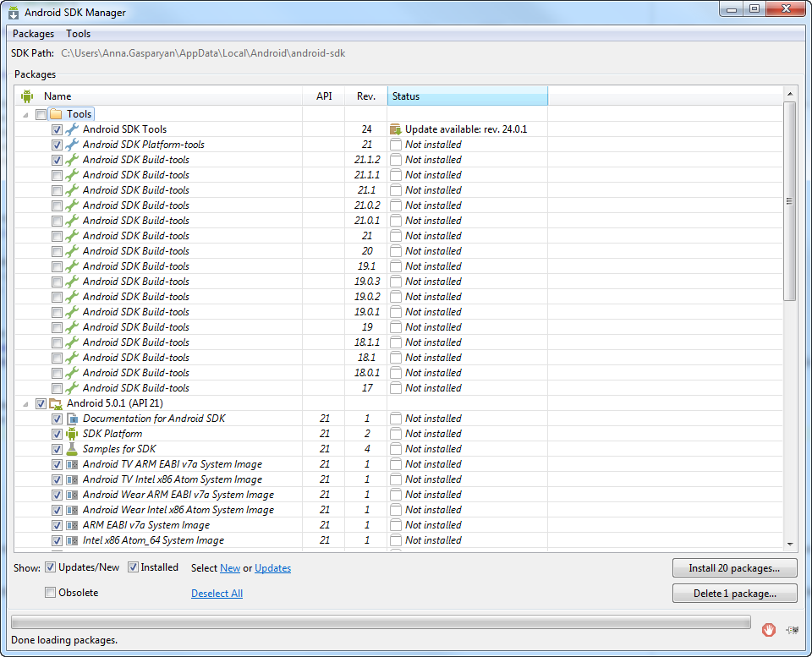Check the Build-tools 21.1.1 checkbox
This screenshot has width=812, height=657.
coord(57,175)
